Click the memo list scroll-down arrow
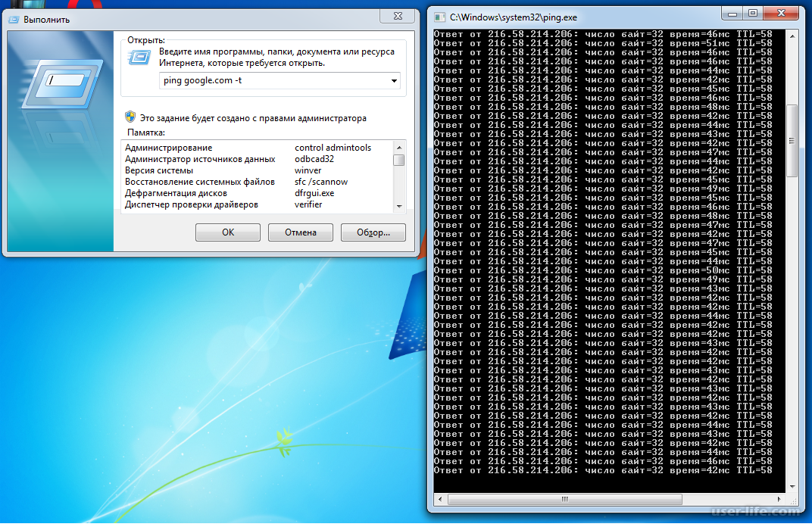Image resolution: width=812 pixels, height=527 pixels. [398, 206]
